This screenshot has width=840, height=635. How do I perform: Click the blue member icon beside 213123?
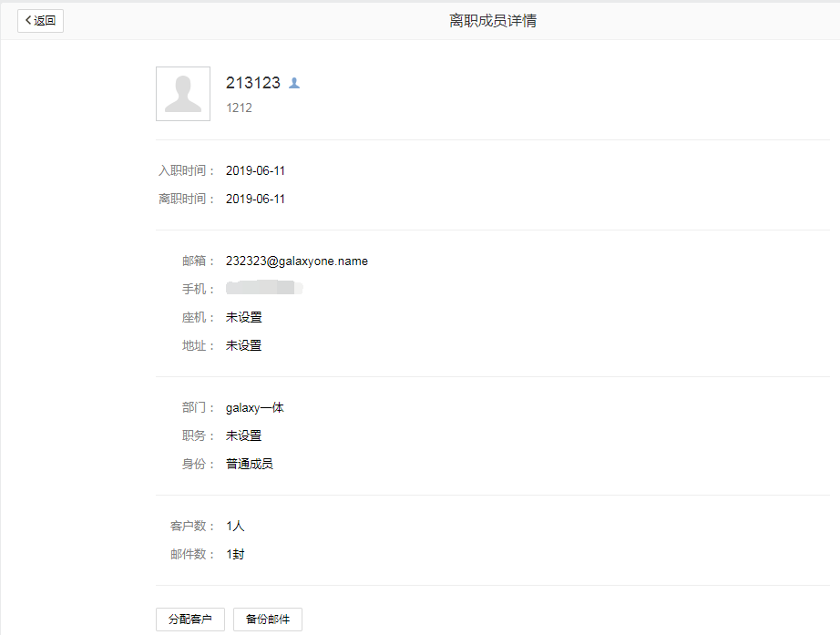point(293,82)
